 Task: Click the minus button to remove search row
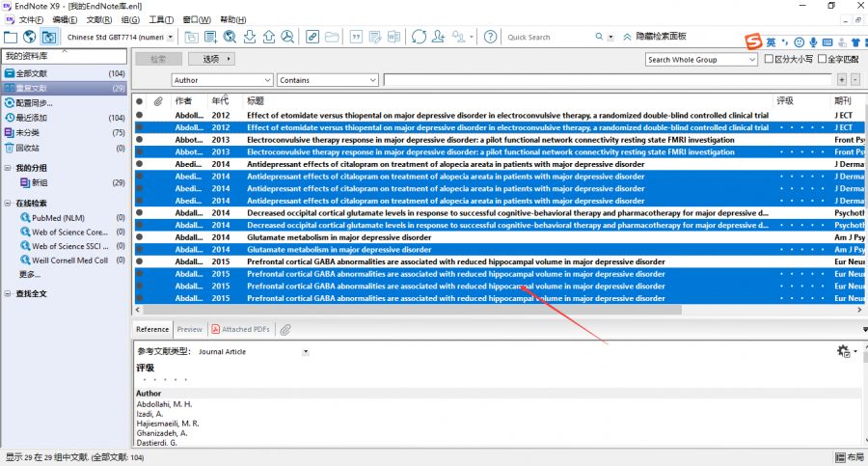[855, 80]
